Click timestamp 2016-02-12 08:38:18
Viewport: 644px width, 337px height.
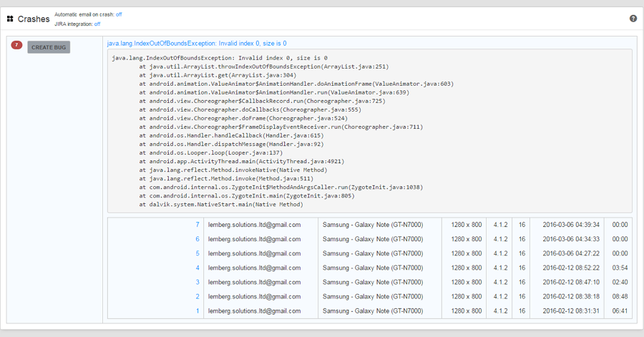coord(571,297)
